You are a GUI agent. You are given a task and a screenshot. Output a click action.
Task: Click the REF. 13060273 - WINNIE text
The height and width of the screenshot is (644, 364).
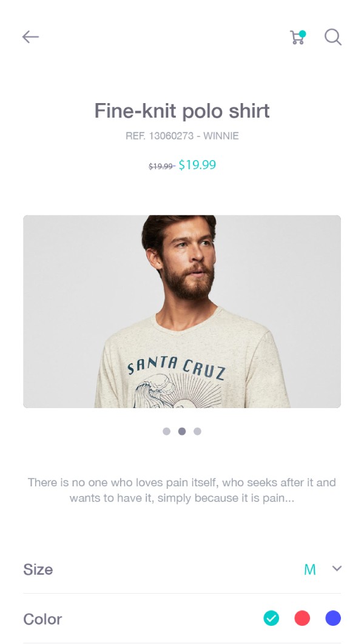click(x=182, y=136)
